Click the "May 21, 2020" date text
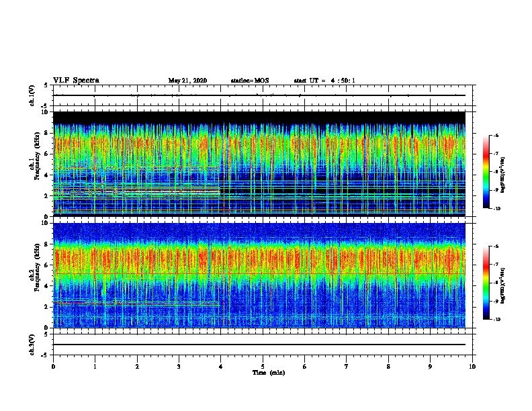 coord(187,81)
